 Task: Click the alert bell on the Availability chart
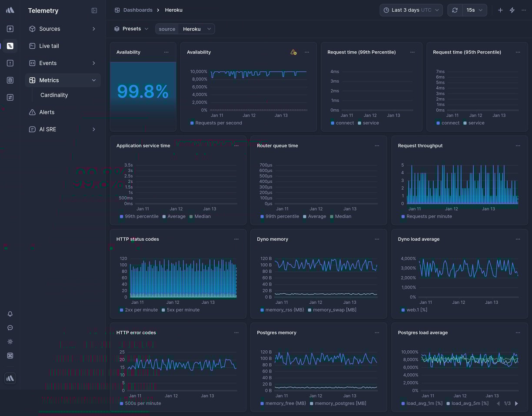[x=293, y=52]
